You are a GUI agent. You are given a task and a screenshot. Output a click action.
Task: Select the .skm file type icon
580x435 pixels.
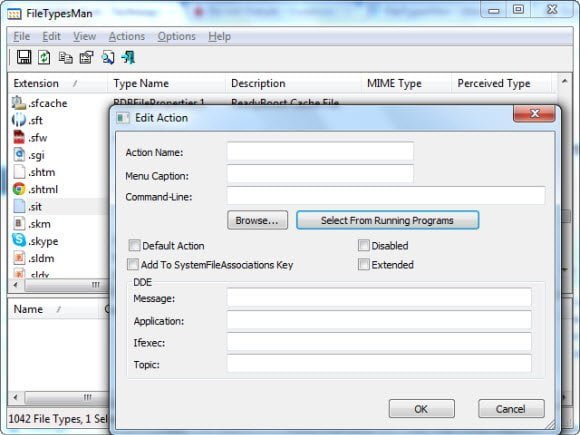tap(18, 223)
